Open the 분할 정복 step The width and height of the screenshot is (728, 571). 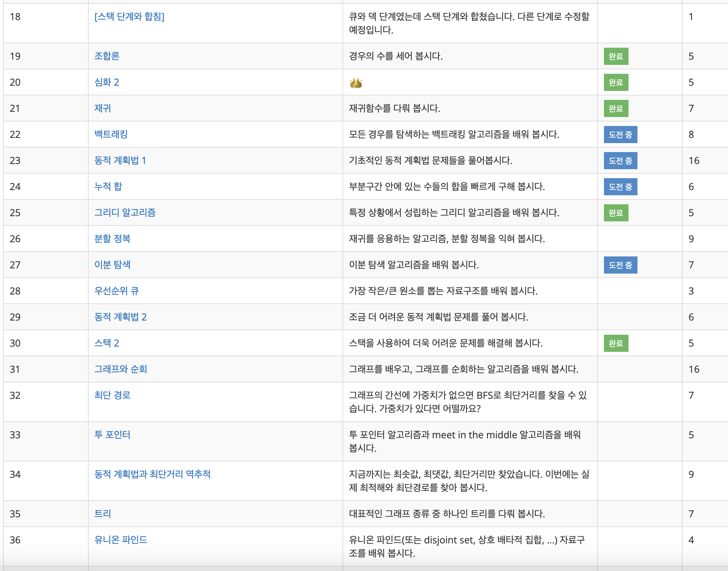tap(112, 239)
